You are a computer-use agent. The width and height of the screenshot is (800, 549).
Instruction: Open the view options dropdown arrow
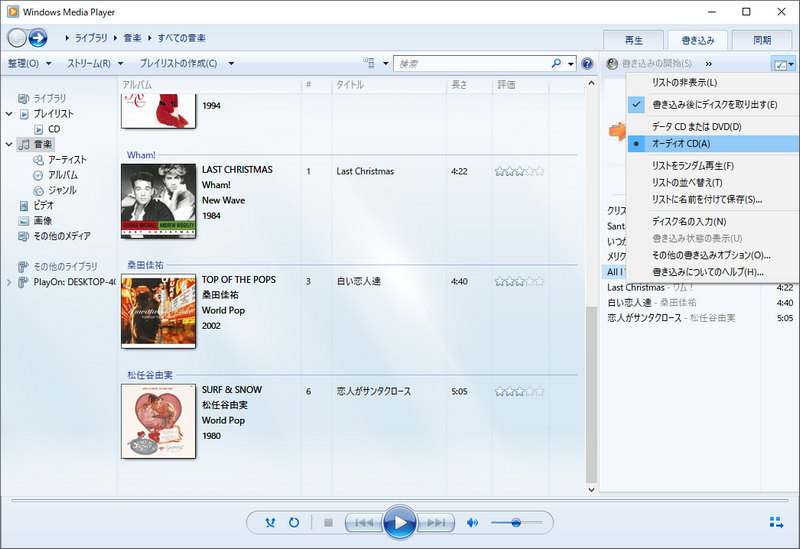coord(386,64)
